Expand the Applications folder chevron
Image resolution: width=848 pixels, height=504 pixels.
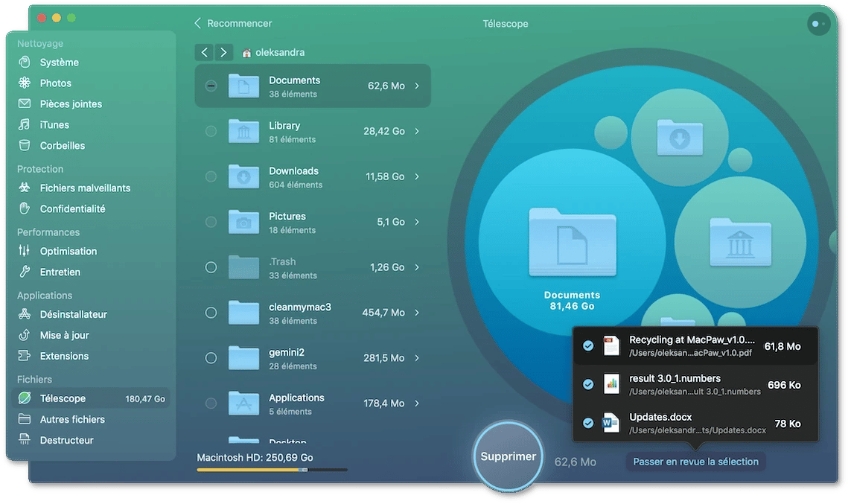pos(417,403)
